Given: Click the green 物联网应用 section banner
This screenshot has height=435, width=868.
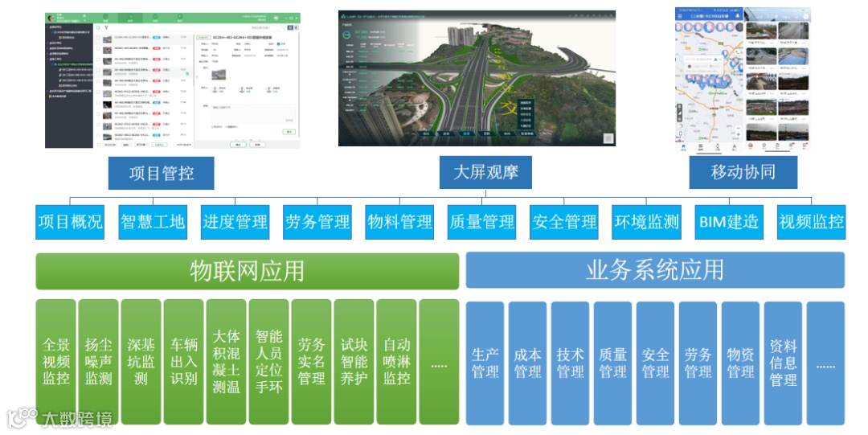Looking at the screenshot, I should pos(248,272).
